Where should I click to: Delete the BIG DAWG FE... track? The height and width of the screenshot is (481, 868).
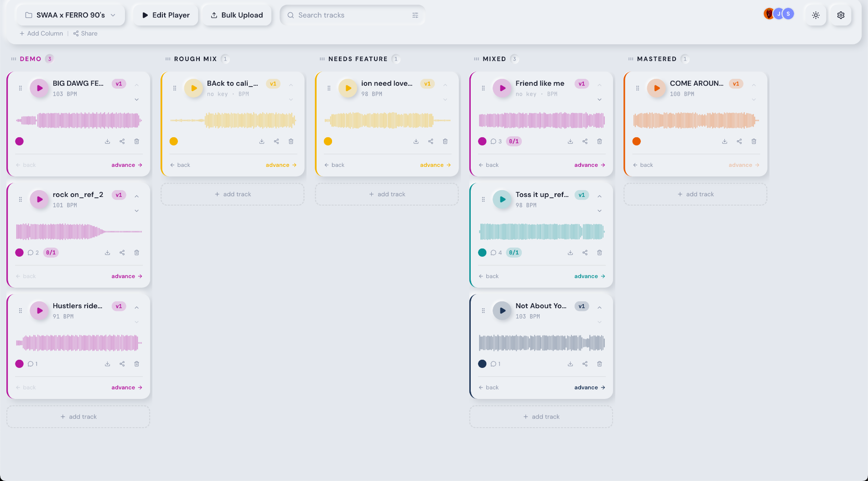tap(137, 141)
